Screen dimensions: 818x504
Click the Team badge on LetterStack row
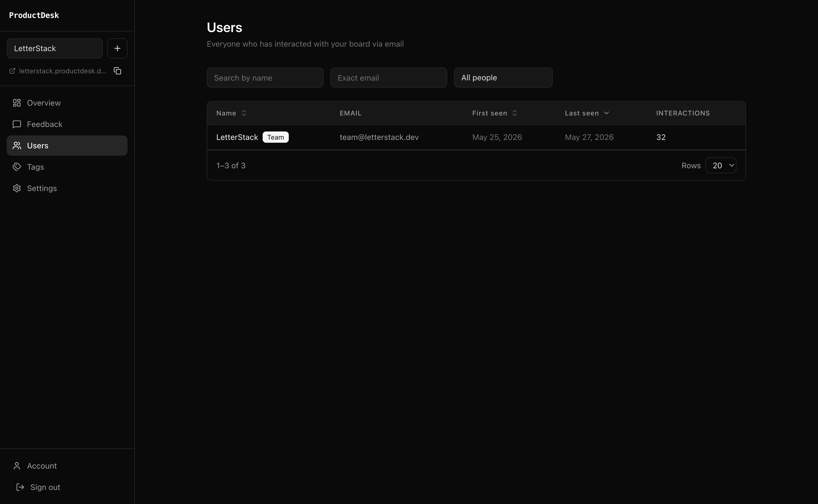276,137
